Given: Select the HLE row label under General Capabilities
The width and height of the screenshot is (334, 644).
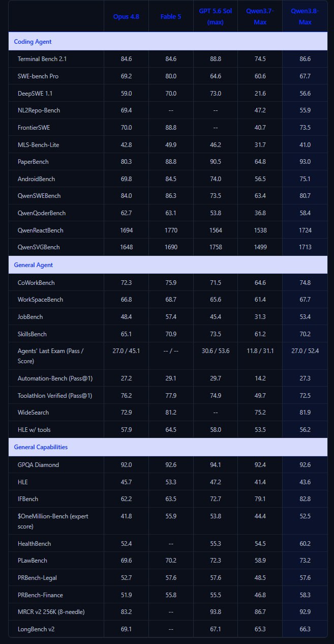Looking at the screenshot, I should (x=23, y=482).
